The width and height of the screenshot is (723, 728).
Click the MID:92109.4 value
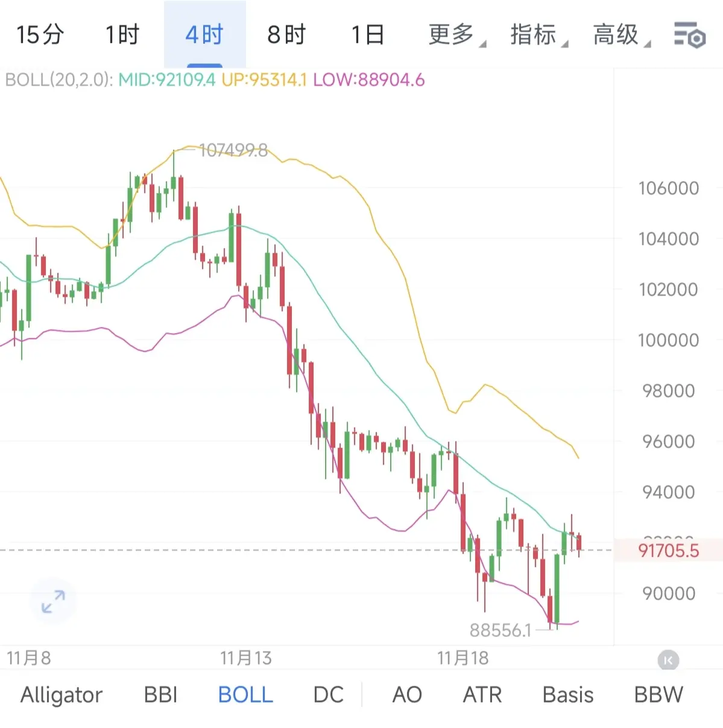click(166, 80)
